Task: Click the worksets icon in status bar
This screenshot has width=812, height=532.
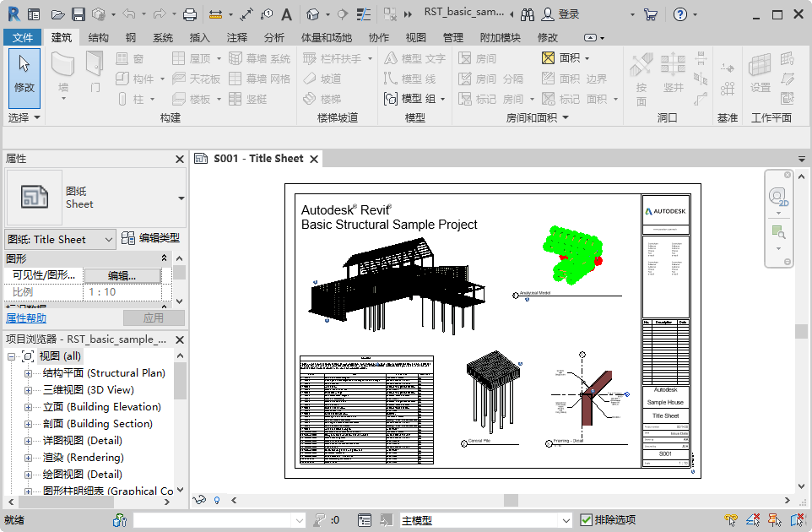Action: pos(120,520)
